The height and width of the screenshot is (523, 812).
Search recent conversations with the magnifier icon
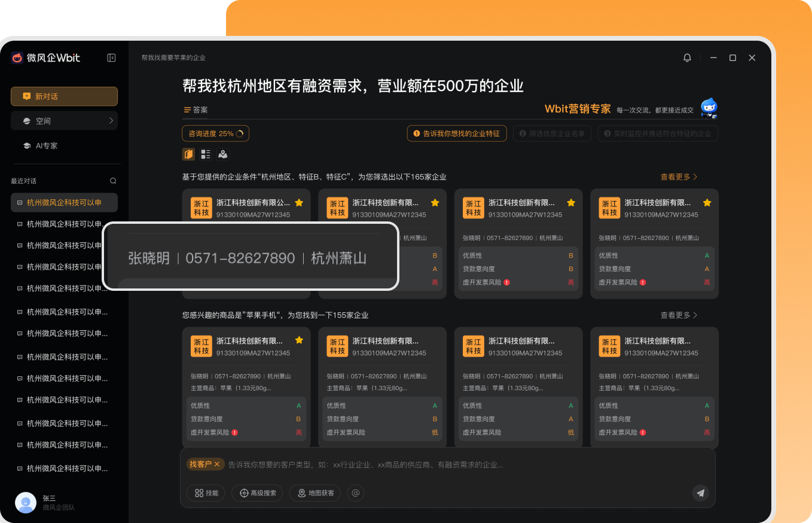coord(113,181)
